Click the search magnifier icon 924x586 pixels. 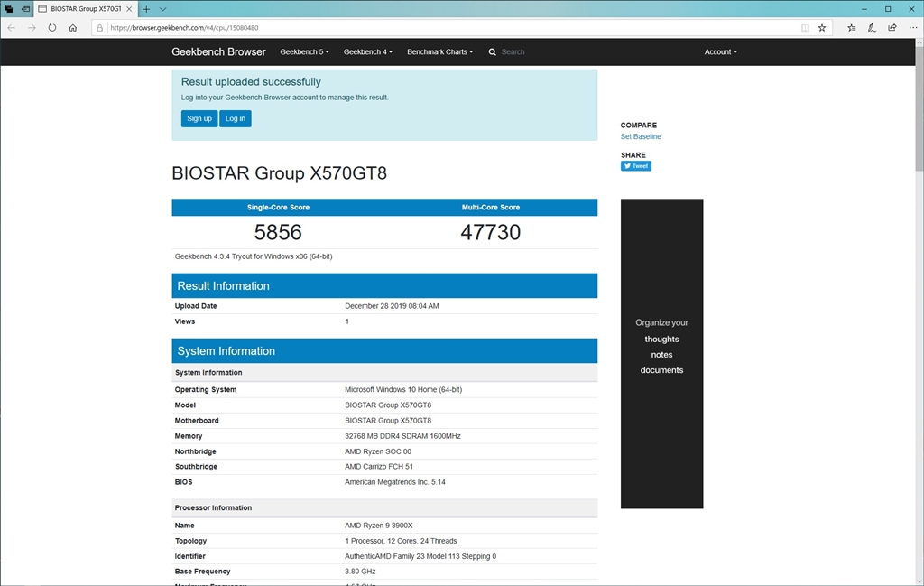[x=493, y=51]
